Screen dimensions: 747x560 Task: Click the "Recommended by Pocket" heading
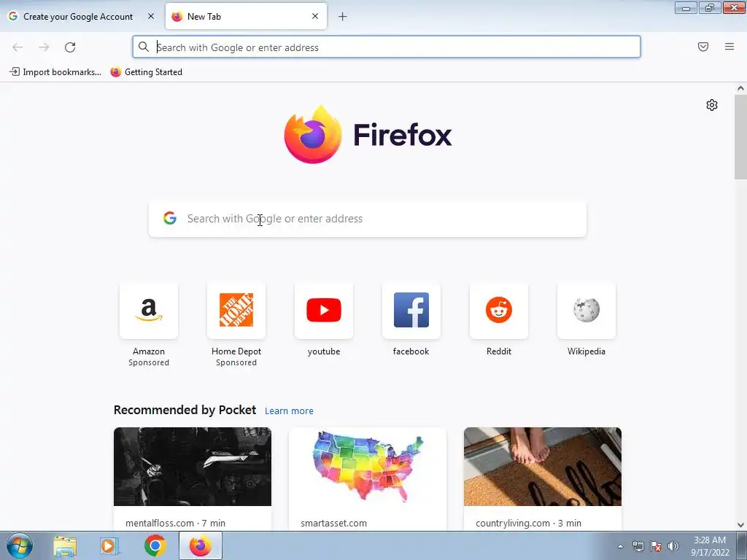(185, 410)
